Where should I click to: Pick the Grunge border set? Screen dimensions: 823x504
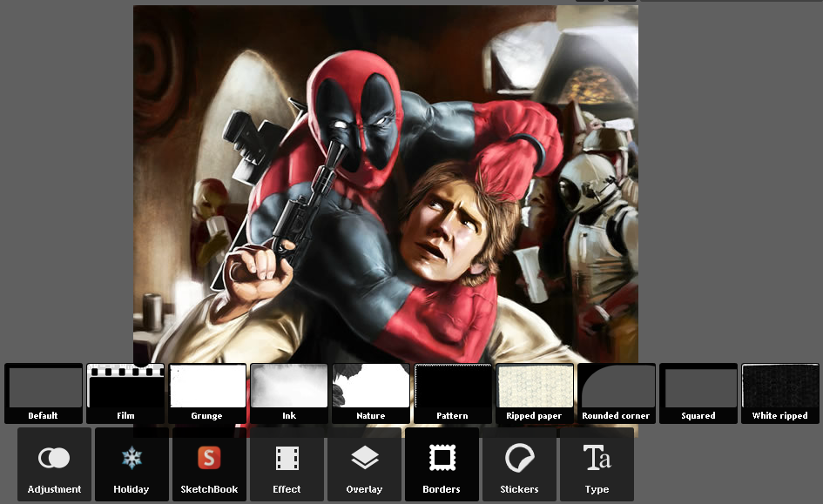pyautogui.click(x=207, y=393)
